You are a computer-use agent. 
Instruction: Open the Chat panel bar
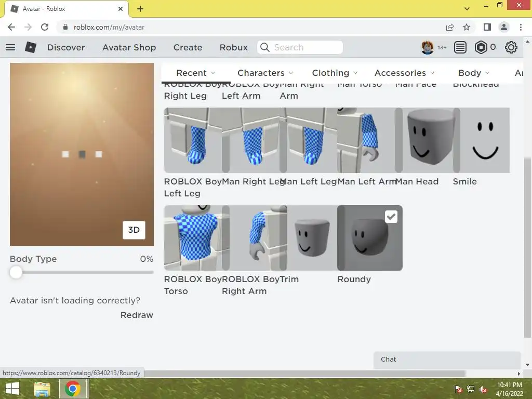point(447,360)
